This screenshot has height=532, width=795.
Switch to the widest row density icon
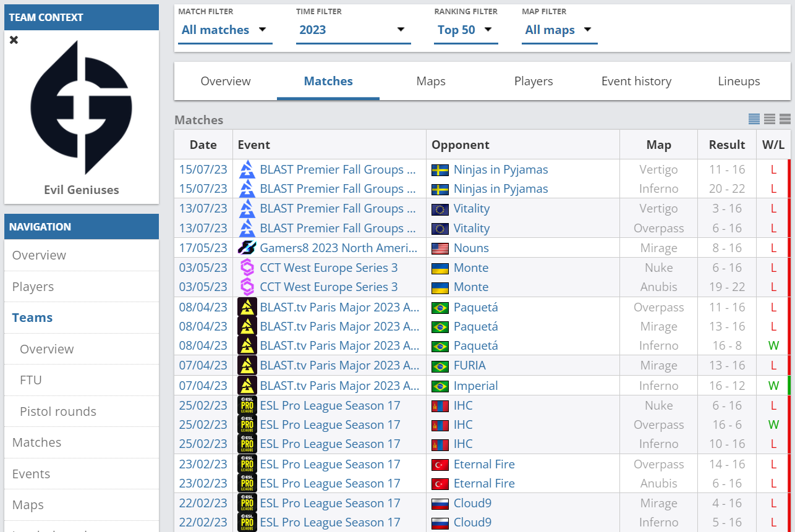[x=785, y=119]
